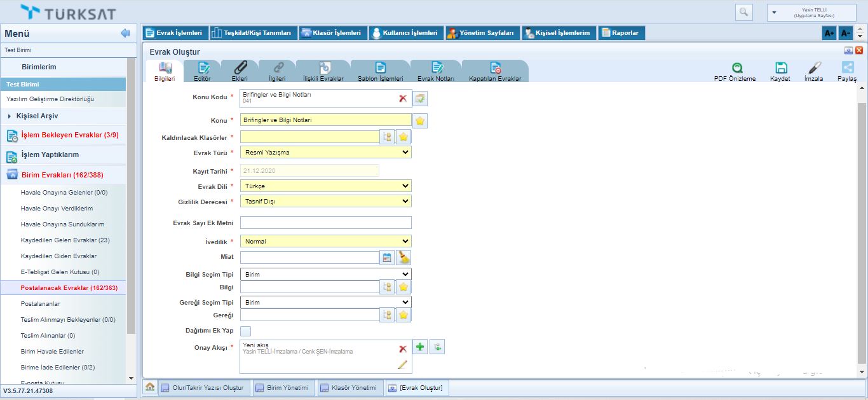Click the Paylaş share icon
This screenshot has width=868, height=400.
[x=847, y=68]
